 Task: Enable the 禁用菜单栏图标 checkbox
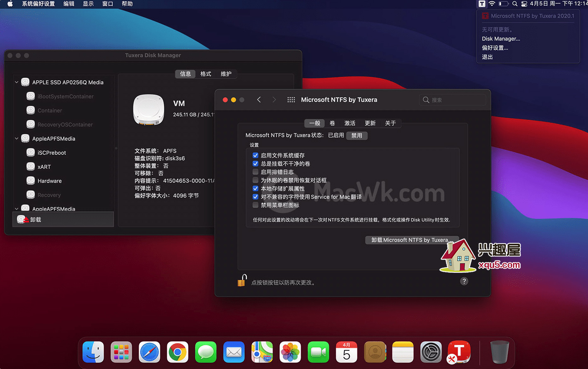click(255, 205)
